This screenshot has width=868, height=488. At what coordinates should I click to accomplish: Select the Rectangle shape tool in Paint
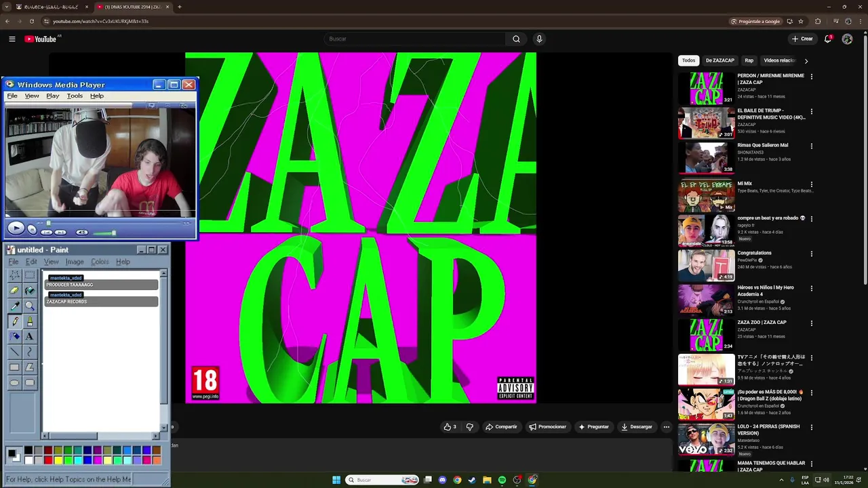14,367
